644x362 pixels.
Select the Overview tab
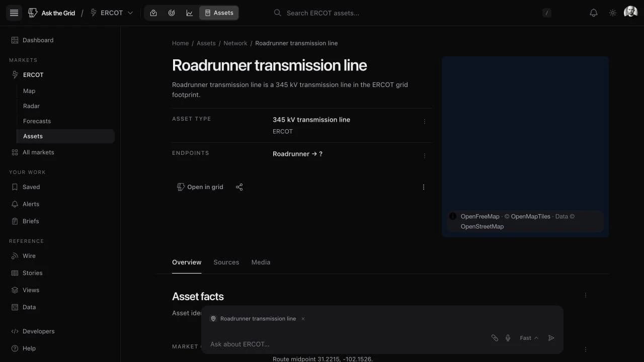click(x=187, y=262)
